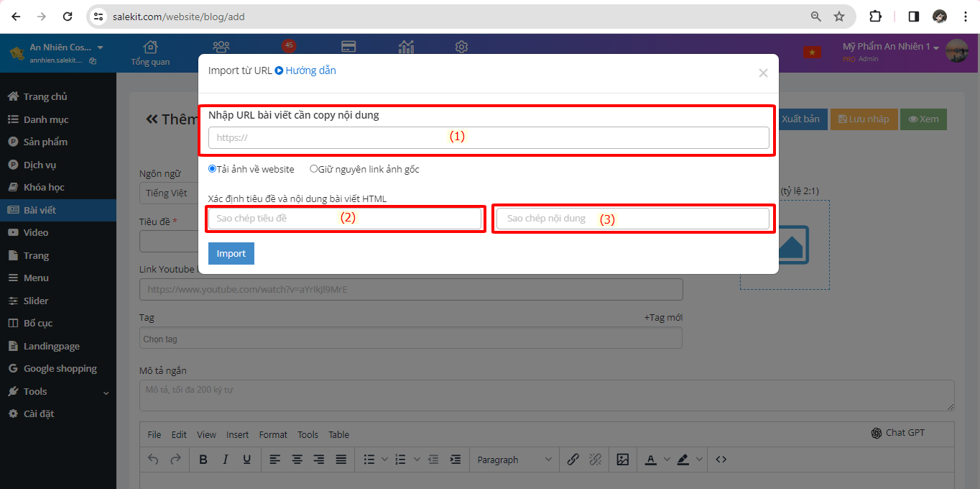Insert image using the editor image icon

[x=622, y=460]
